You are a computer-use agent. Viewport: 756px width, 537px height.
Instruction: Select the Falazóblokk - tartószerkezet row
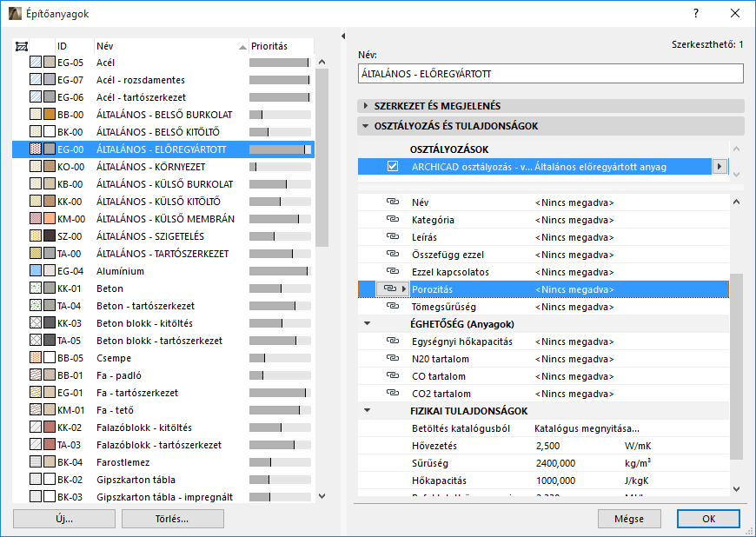pos(163,444)
